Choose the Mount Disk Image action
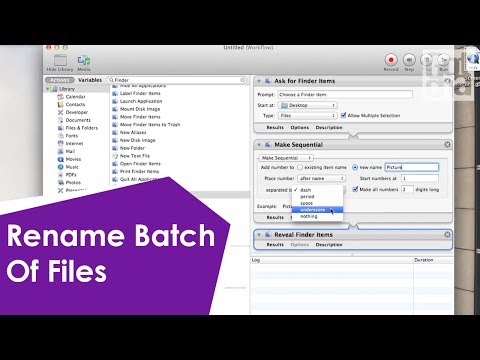Image resolution: width=480 pixels, height=360 pixels. coord(140,109)
